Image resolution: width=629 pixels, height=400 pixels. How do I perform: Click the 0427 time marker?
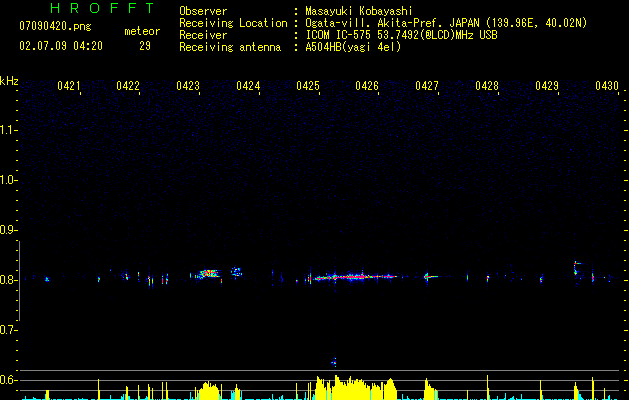(x=427, y=86)
